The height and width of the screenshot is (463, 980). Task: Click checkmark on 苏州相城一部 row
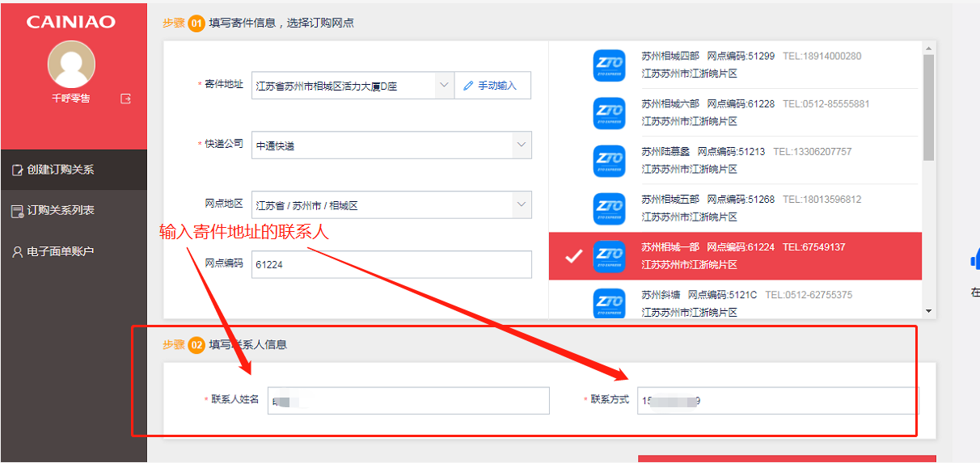click(573, 256)
